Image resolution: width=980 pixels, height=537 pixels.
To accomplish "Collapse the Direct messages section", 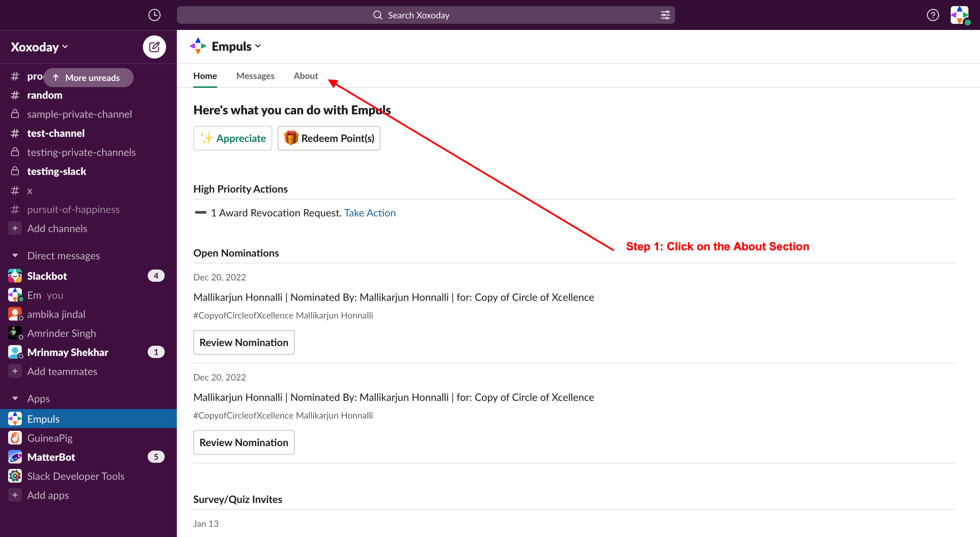I will click(x=15, y=255).
